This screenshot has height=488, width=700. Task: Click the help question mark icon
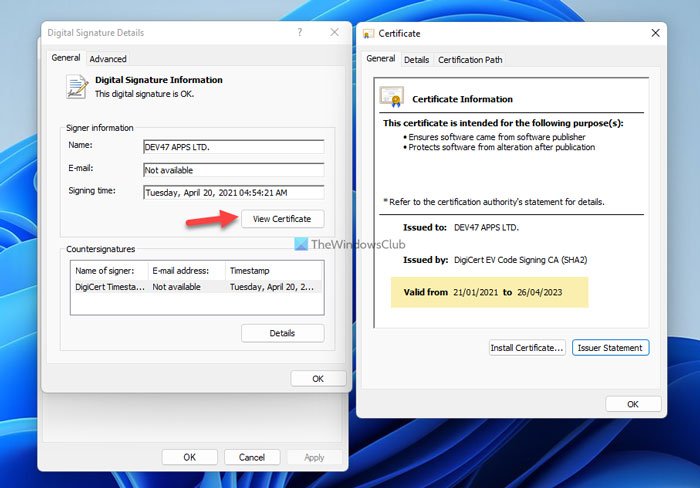click(300, 32)
